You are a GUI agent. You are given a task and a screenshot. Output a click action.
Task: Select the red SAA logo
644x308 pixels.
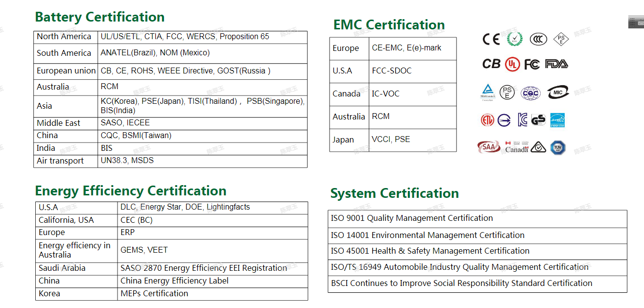pyautogui.click(x=488, y=147)
